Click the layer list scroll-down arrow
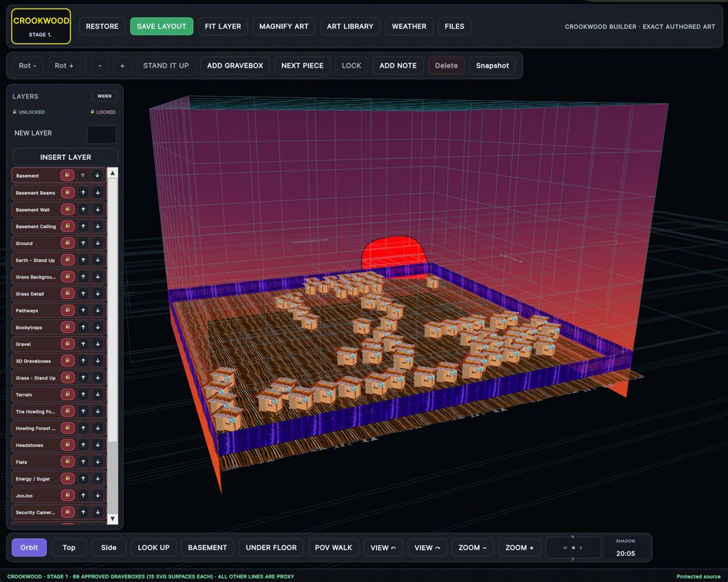 point(112,519)
